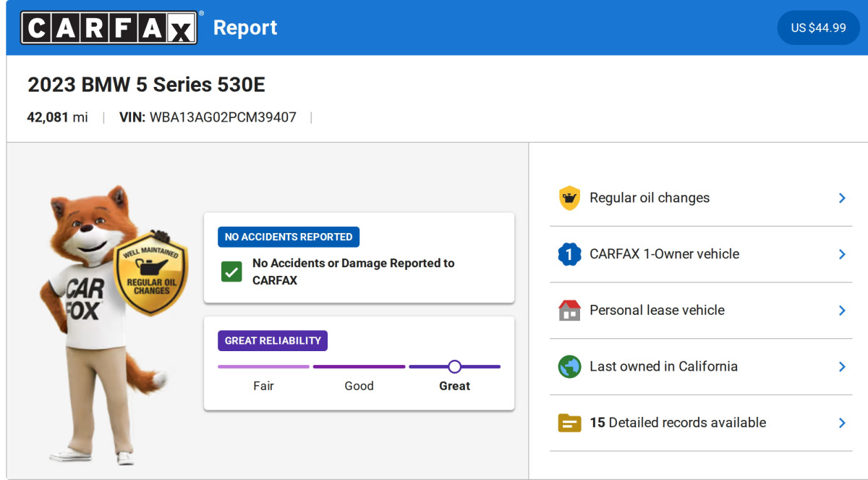Click the oil can shield icon
868x480 pixels.
(x=569, y=198)
